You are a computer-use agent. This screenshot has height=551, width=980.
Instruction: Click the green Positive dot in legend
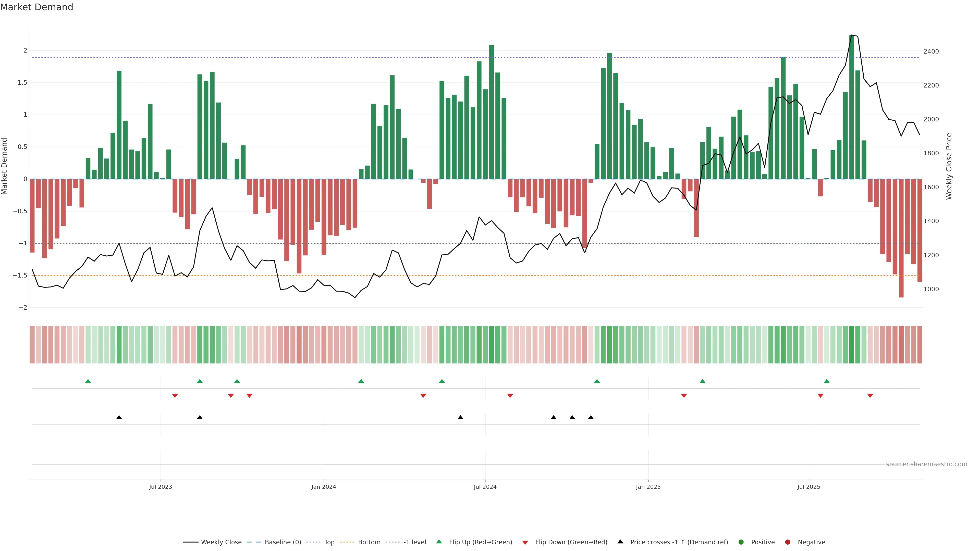click(x=741, y=542)
